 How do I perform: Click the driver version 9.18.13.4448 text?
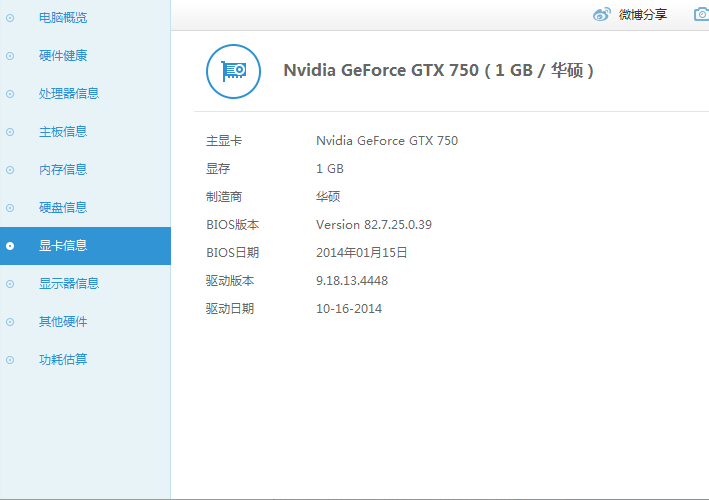351,281
